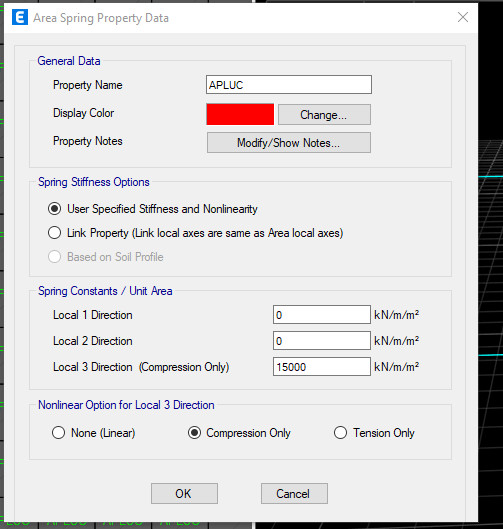This screenshot has height=529, width=503.
Task: Click the Local 1 Direction stiffness field
Action: click(x=322, y=315)
